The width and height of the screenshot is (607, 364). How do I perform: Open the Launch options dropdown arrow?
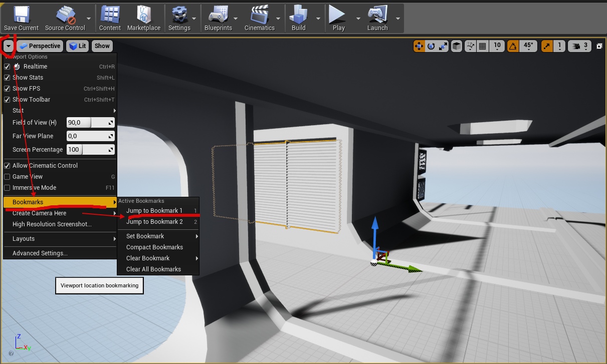(x=398, y=19)
